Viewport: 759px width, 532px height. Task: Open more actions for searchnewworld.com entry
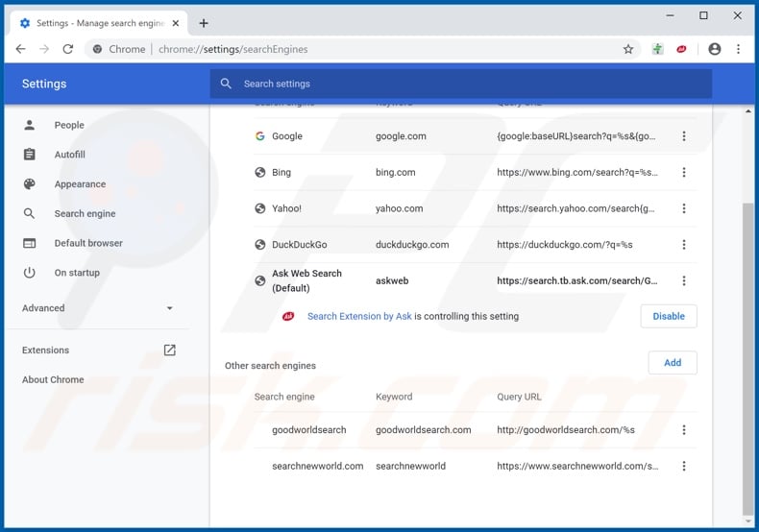point(683,466)
